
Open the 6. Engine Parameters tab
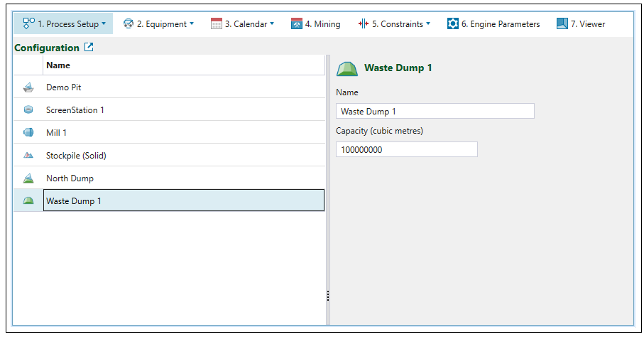(x=493, y=24)
